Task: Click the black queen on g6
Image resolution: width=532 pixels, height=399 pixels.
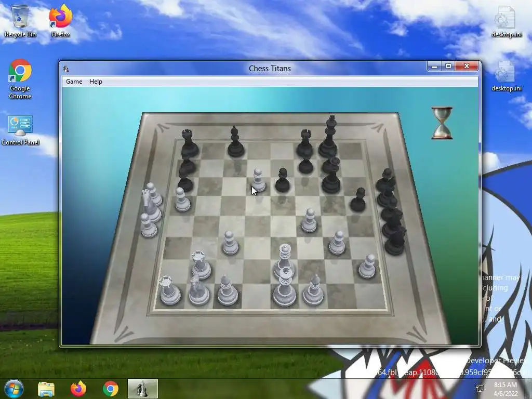Action: pos(331,177)
